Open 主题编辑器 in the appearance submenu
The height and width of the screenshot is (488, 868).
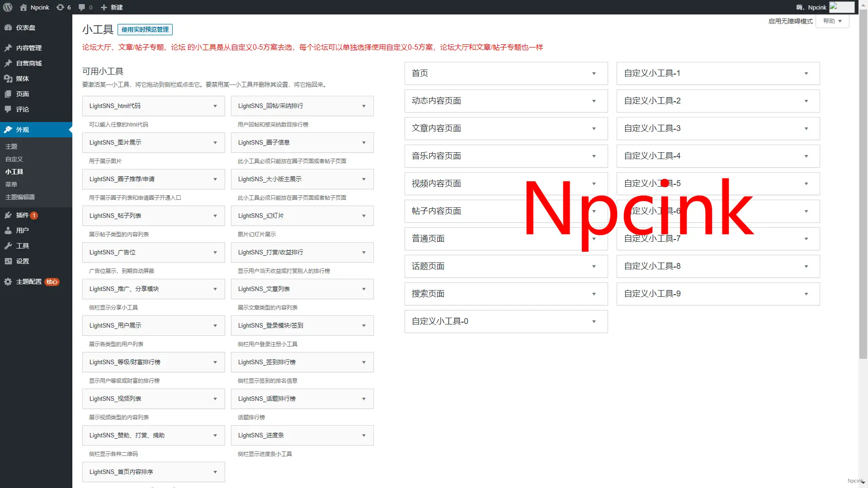click(x=21, y=197)
